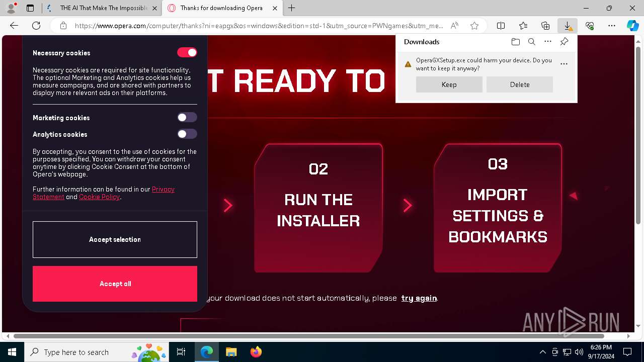The height and width of the screenshot is (362, 644).
Task: Open Microsoft Edge from taskbar
Action: coord(207,352)
